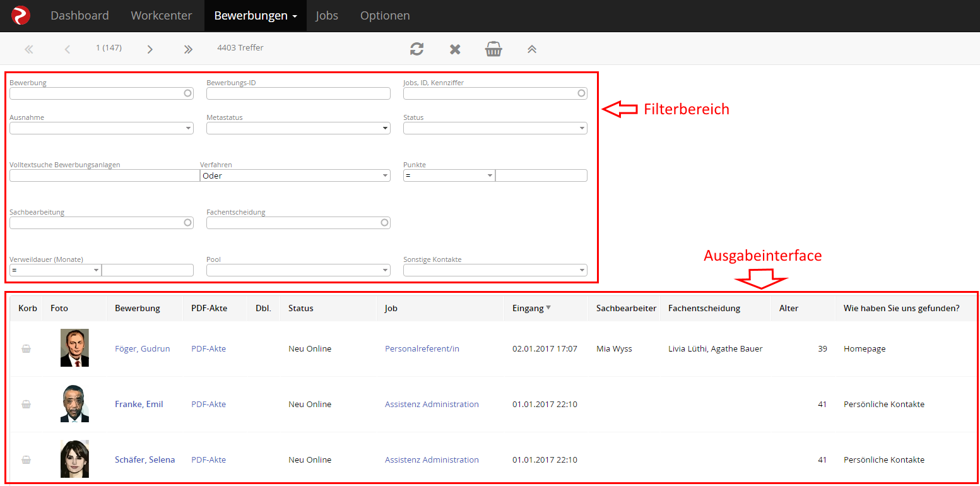Go to previous results page

tap(68, 49)
